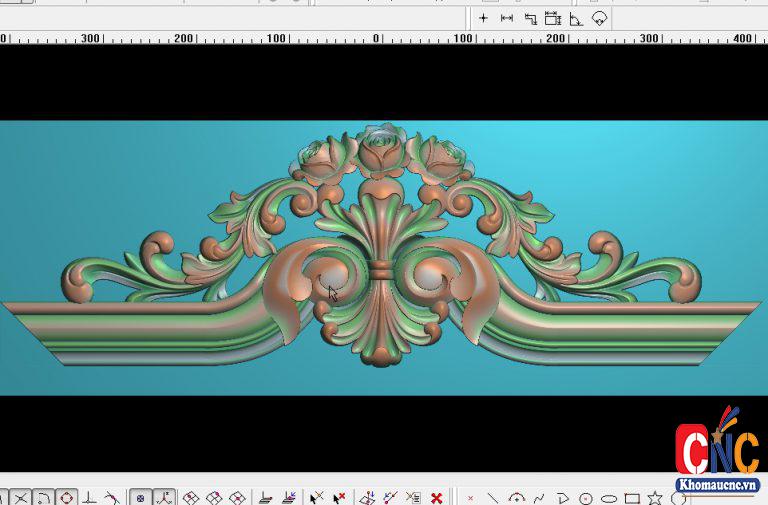This screenshot has height=505, width=768.
Task: Toggle the snap to circle quadrant button
Action: point(67,497)
